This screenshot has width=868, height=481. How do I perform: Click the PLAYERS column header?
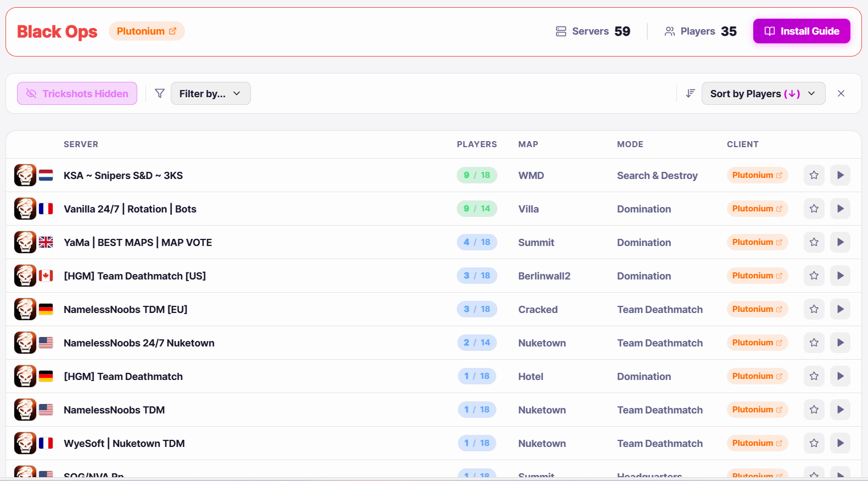pyautogui.click(x=477, y=144)
